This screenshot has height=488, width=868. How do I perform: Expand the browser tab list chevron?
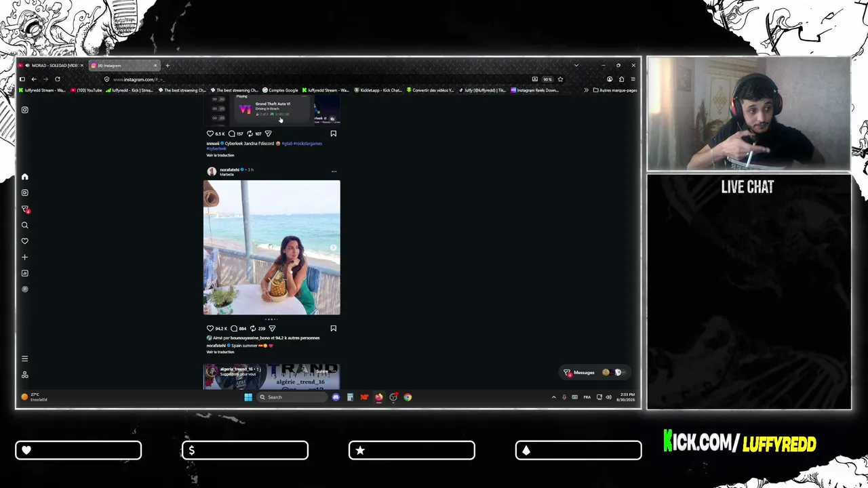tap(576, 66)
